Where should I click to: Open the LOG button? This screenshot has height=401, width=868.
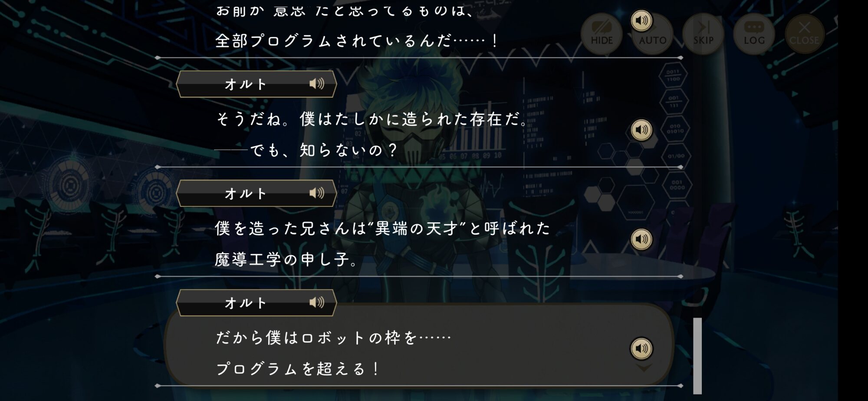click(x=754, y=33)
